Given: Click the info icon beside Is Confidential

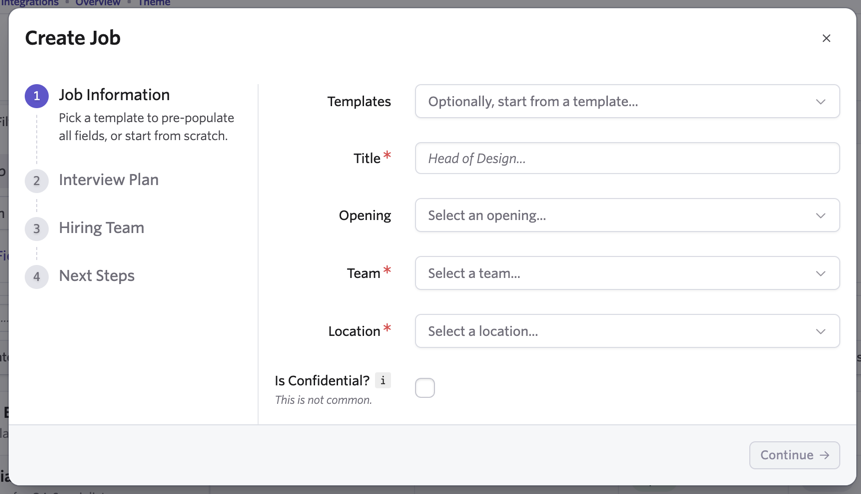Looking at the screenshot, I should click(x=383, y=380).
